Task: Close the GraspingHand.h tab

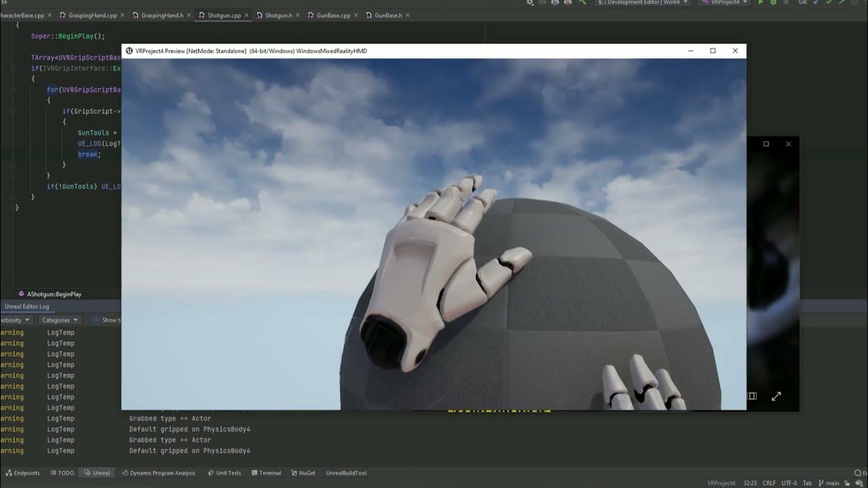Action: (x=188, y=15)
